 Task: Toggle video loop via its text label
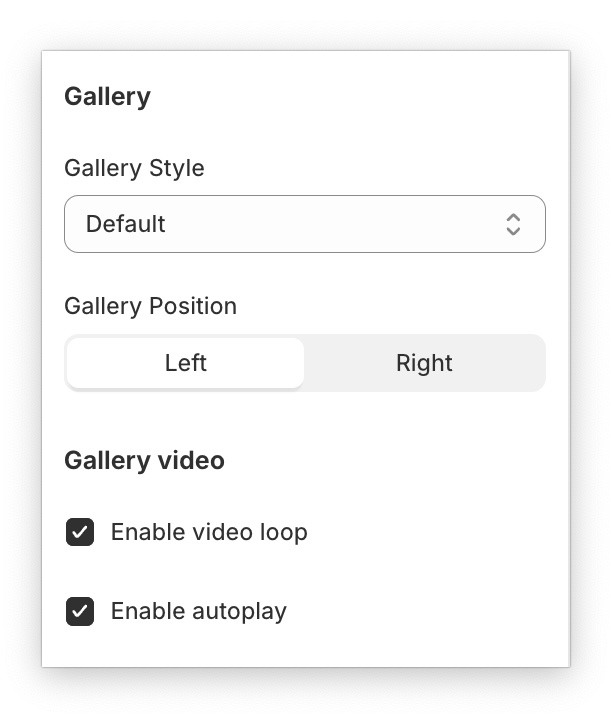[x=209, y=532]
